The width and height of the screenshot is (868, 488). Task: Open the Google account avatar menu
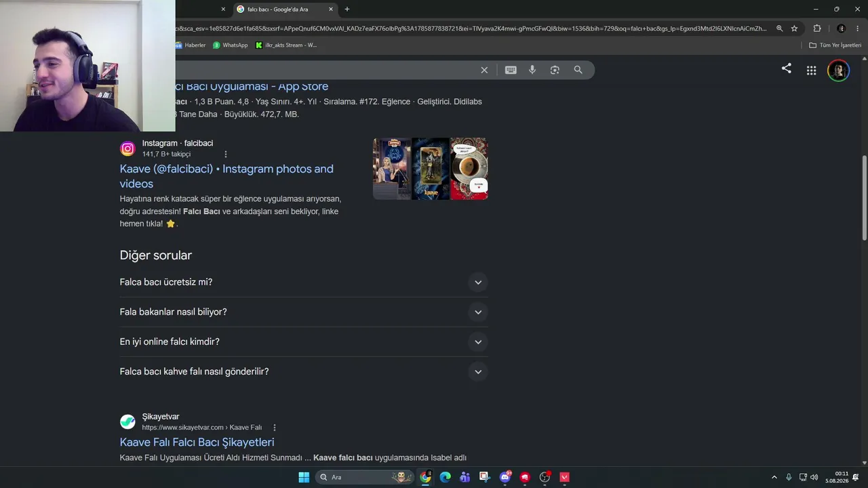point(838,70)
